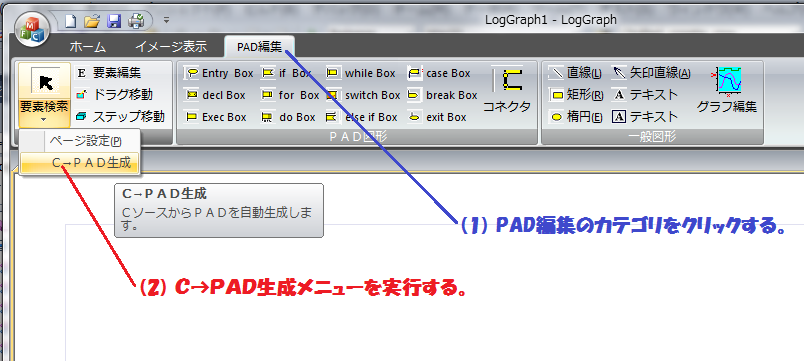Expand the 要素検索 dropdown arrow
The width and height of the screenshot is (804, 361).
pos(44,119)
